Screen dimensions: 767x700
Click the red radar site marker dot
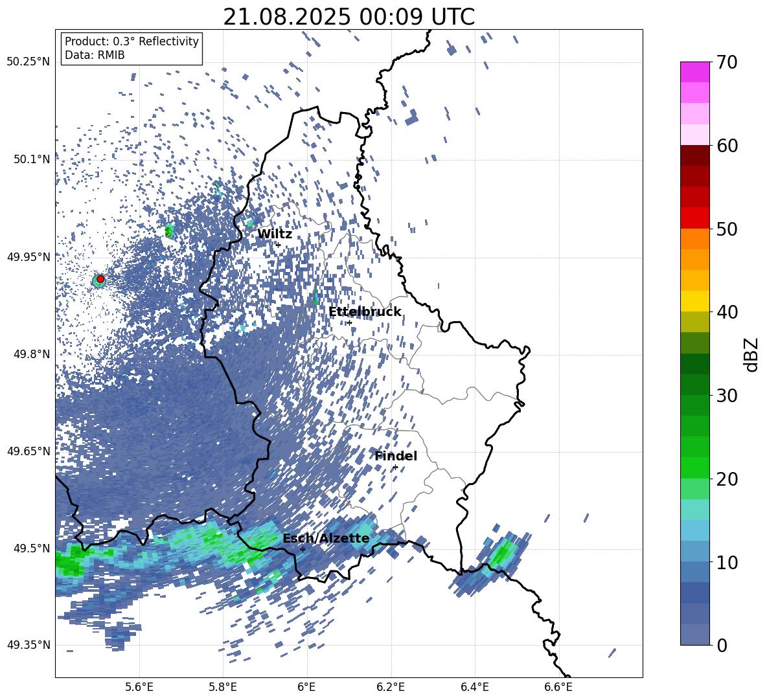(x=100, y=279)
